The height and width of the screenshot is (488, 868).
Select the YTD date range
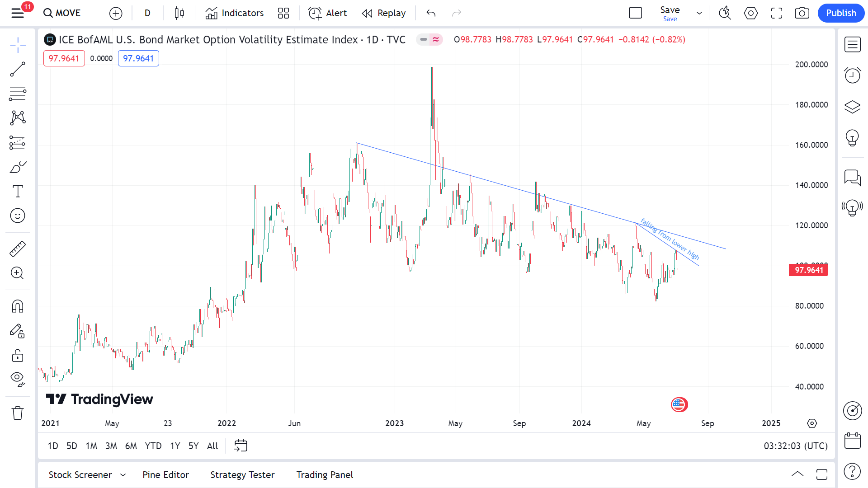click(153, 446)
